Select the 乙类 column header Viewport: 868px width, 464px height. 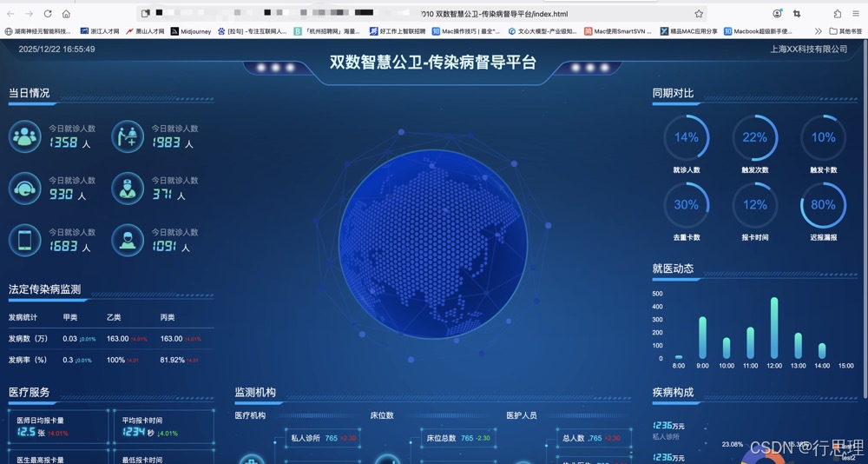coord(114,318)
